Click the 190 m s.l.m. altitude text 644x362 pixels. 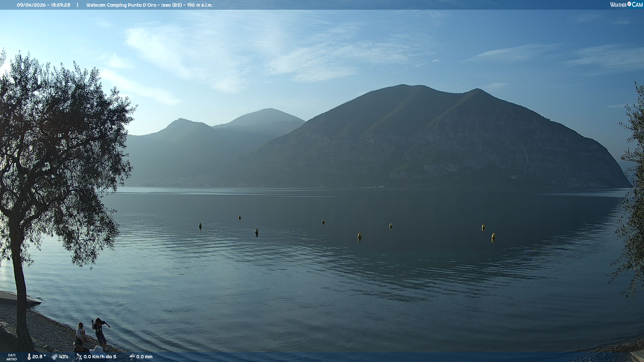pos(200,5)
